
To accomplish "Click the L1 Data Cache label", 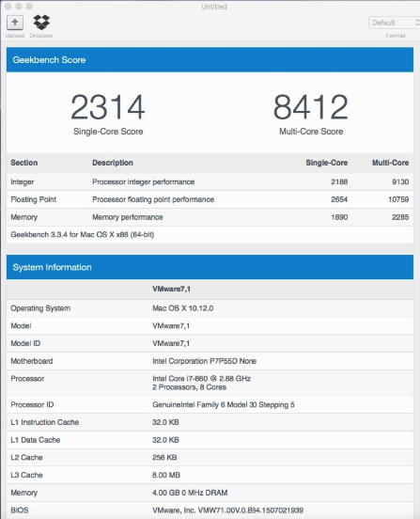I will click(x=36, y=440).
